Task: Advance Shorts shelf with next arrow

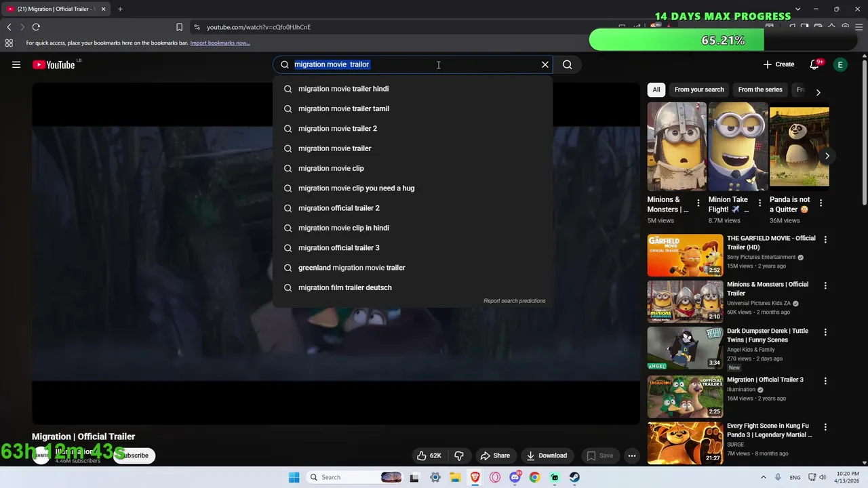Action: [x=827, y=156]
